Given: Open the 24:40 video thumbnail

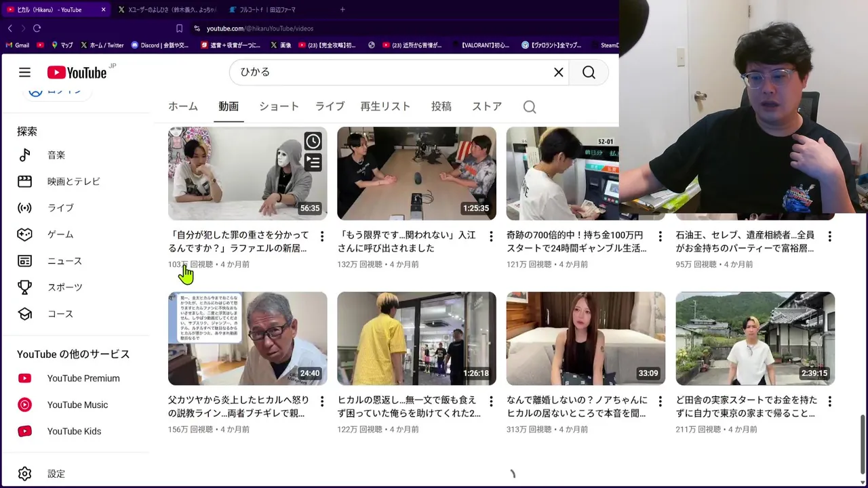Looking at the screenshot, I should click(x=248, y=338).
